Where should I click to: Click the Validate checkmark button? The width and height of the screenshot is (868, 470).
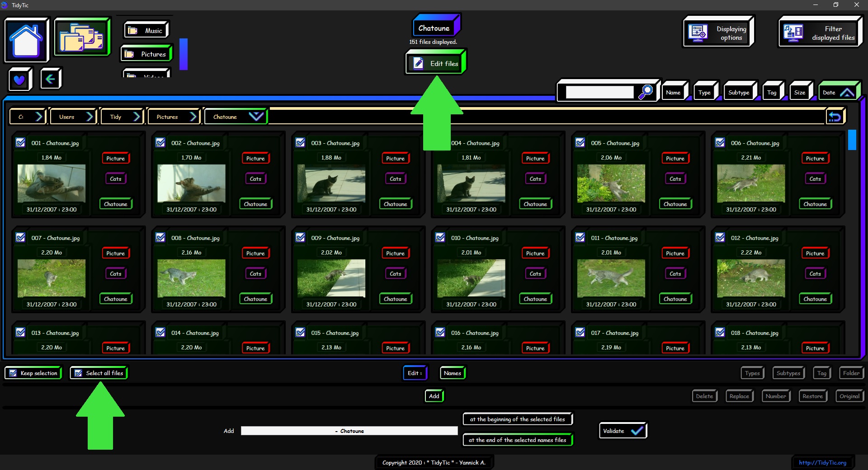coord(623,431)
